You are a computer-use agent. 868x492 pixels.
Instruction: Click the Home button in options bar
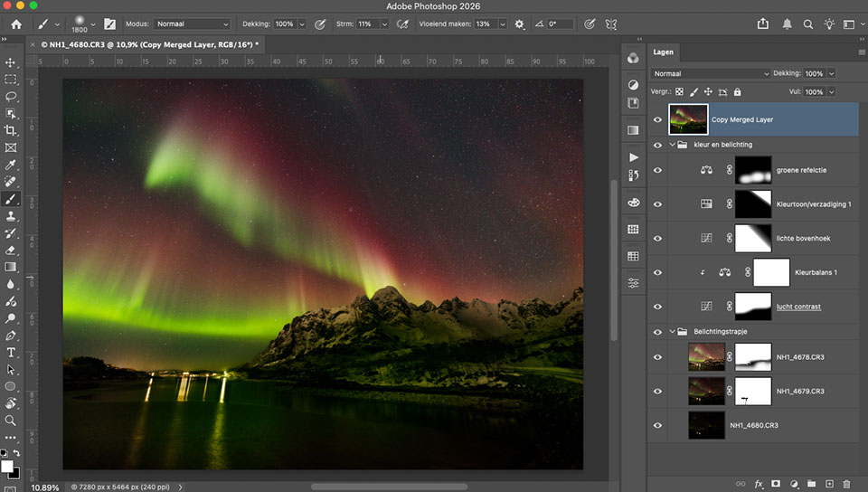15,24
